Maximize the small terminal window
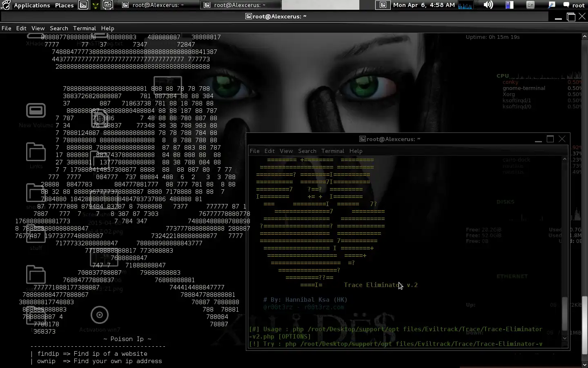 click(550, 139)
